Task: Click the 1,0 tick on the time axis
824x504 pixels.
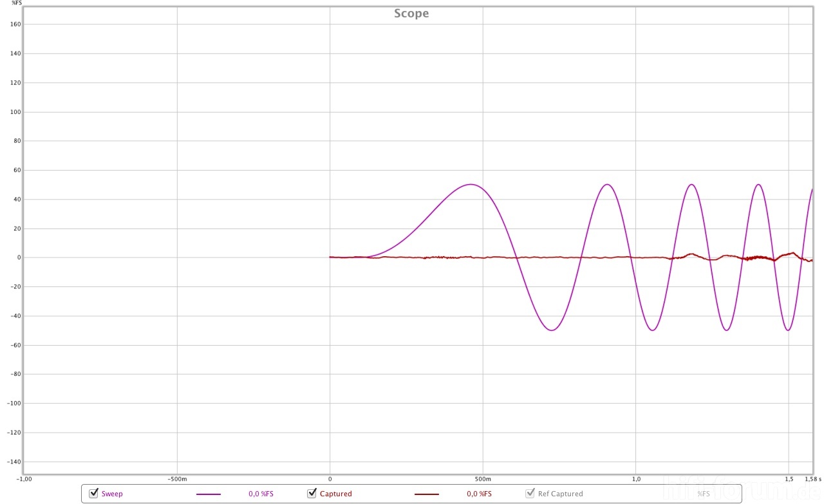Action: coord(636,479)
